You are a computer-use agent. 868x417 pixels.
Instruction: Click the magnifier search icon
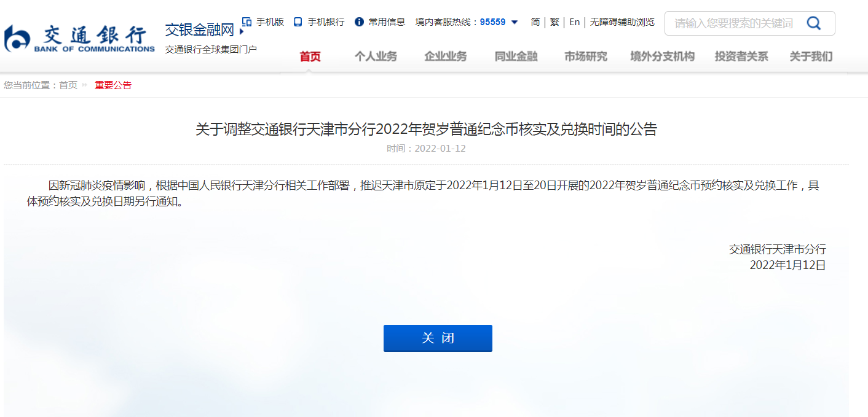pyautogui.click(x=814, y=23)
